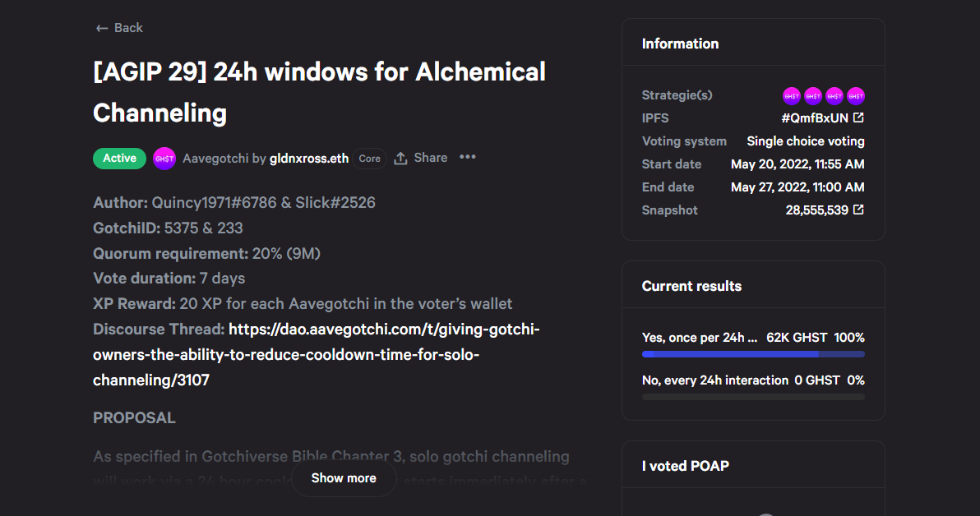Expand proposal text with Show more
The width and height of the screenshot is (980, 516).
[x=344, y=478]
